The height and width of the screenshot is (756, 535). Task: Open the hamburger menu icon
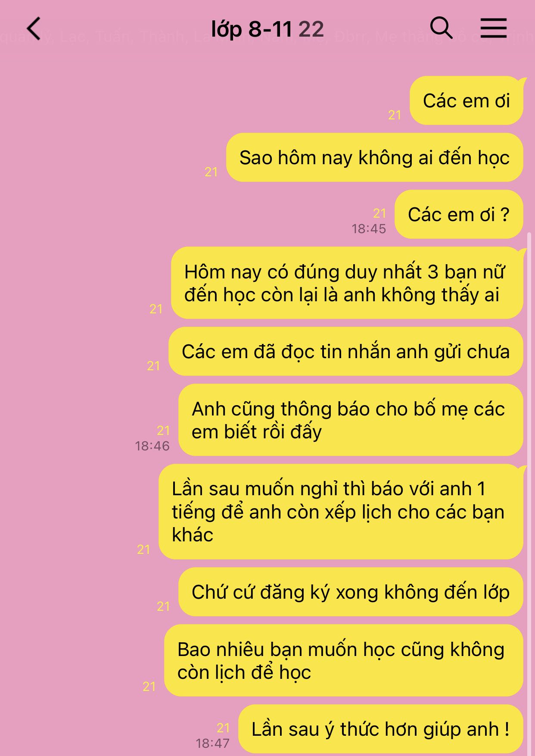click(x=494, y=28)
